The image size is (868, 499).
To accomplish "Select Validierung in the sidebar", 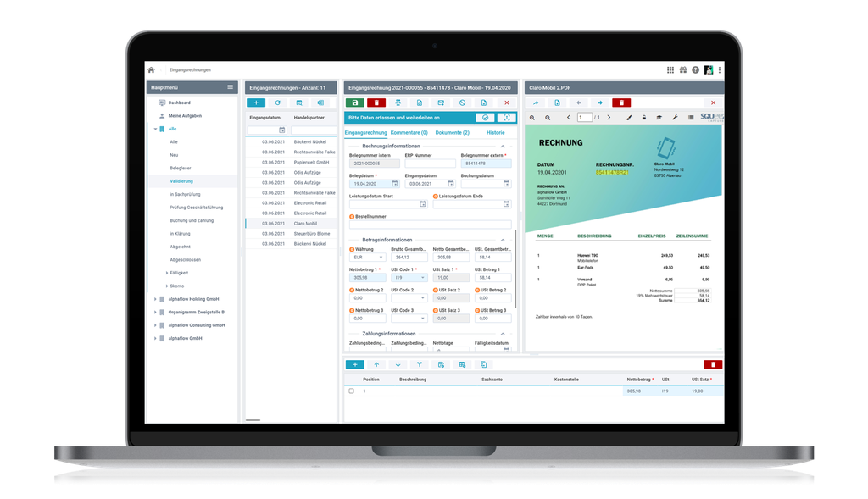I will 181,181.
